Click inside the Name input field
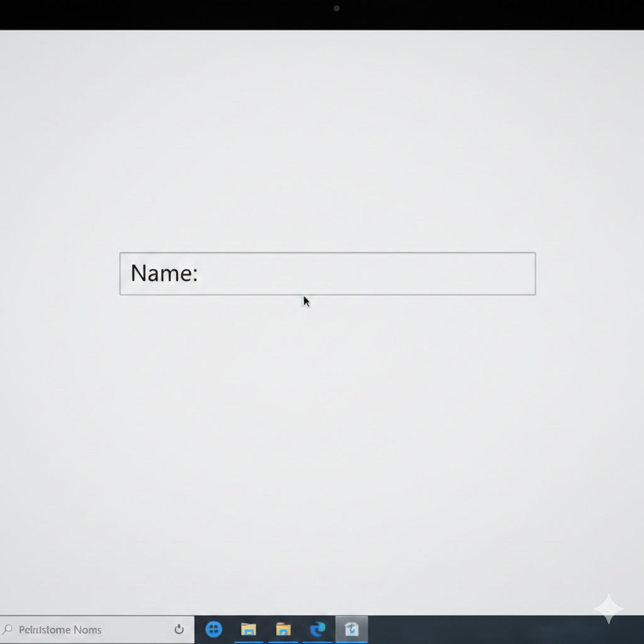The height and width of the screenshot is (644, 644). pos(365,274)
